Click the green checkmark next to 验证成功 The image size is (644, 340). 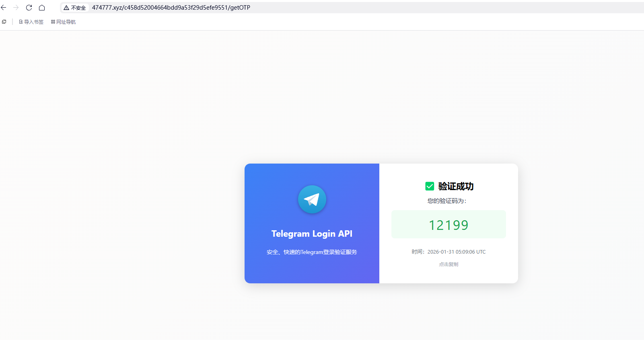pyautogui.click(x=430, y=186)
